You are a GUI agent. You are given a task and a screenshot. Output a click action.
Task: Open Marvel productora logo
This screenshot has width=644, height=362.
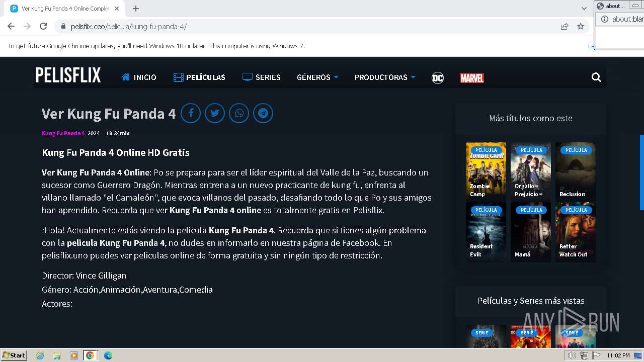(x=472, y=77)
